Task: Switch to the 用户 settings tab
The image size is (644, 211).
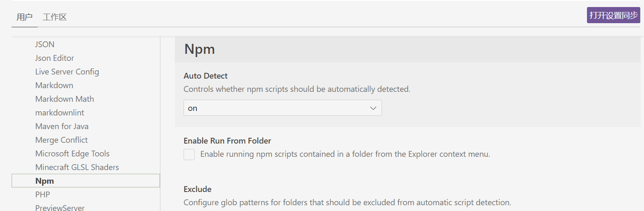Action: 24,17
